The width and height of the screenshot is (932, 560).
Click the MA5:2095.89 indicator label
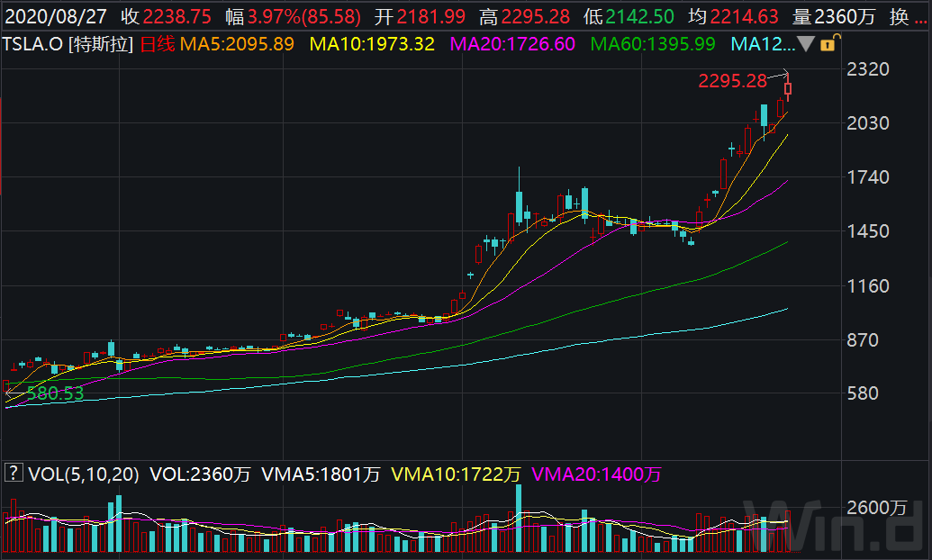tap(237, 44)
